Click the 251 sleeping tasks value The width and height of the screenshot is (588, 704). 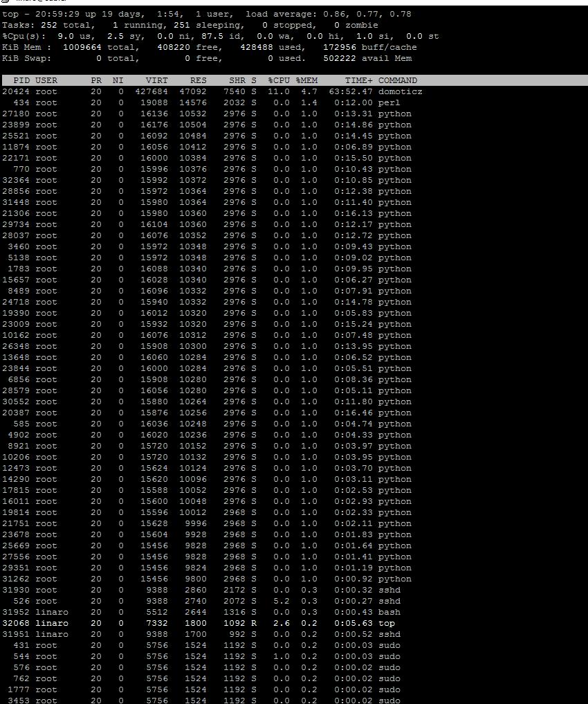point(182,25)
